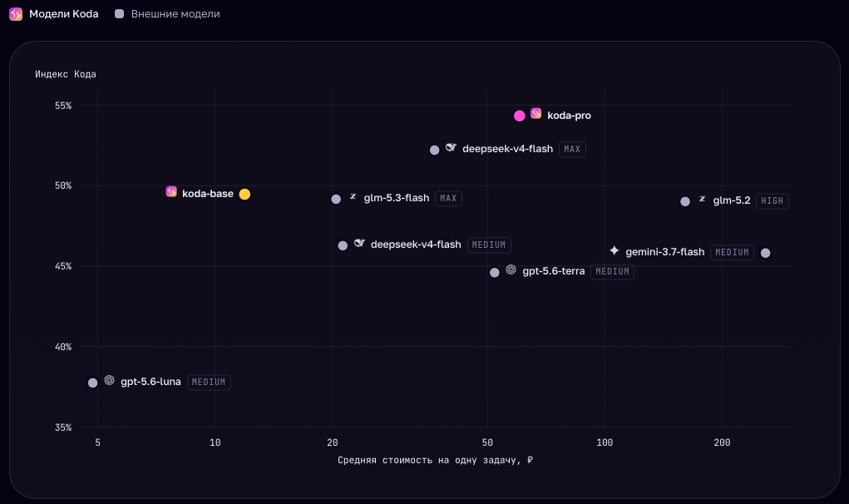The height and width of the screenshot is (504, 849).
Task: Click the OpenAI icon beside gpt-5.6-luna
Action: [x=110, y=380]
